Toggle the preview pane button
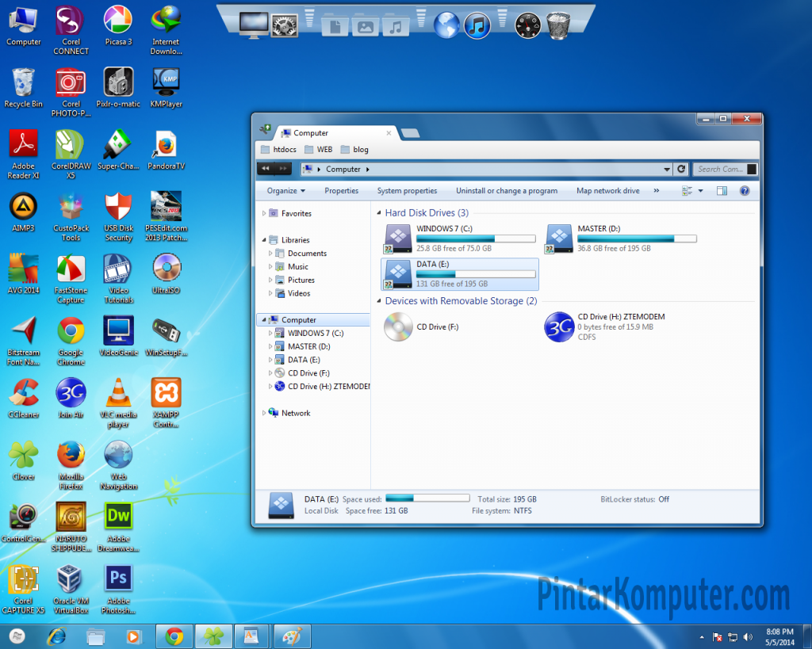This screenshot has height=649, width=812. point(722,191)
